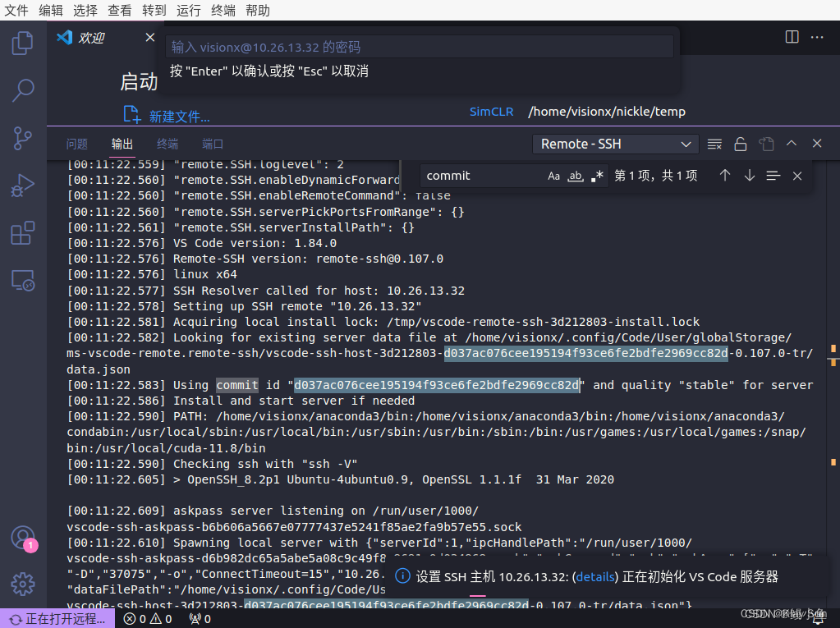Open the Manage gear settings icon
The width and height of the screenshot is (840, 628).
click(22, 584)
